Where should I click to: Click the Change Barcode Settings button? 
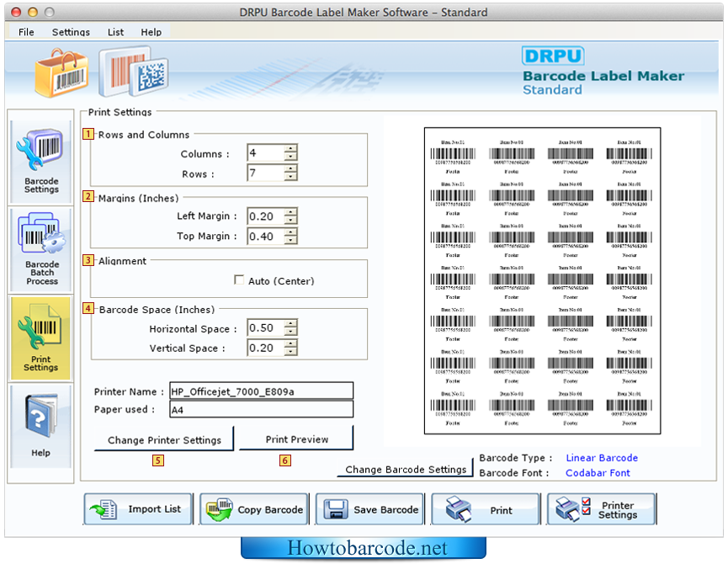(406, 469)
